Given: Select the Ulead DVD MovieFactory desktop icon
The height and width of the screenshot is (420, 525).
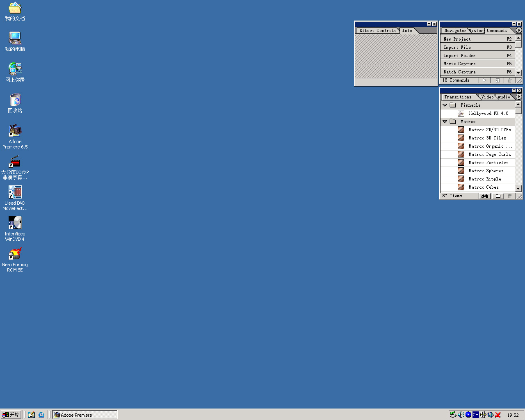Looking at the screenshot, I should 15,192.
